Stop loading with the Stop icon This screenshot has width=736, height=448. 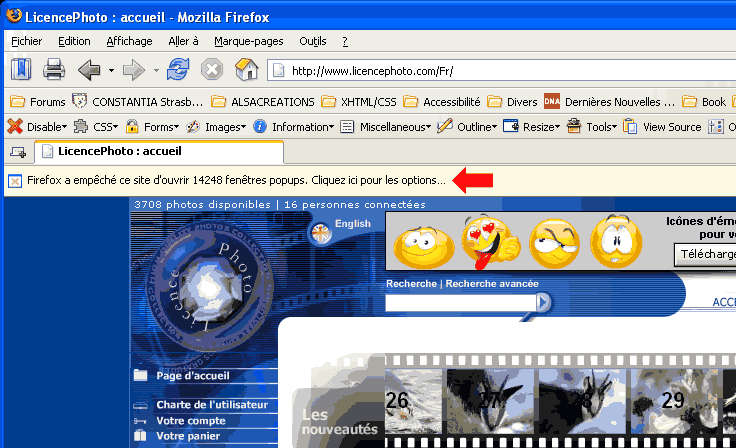point(212,70)
